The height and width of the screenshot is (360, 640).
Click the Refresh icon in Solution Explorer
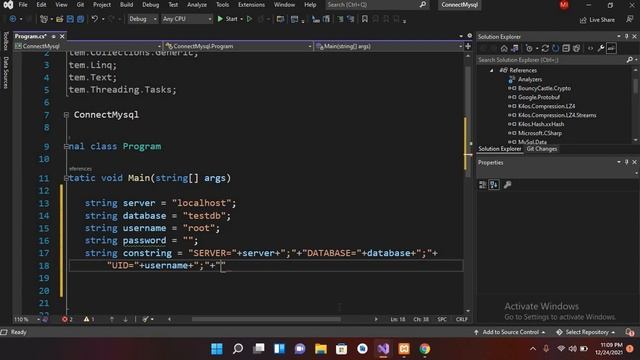(x=555, y=49)
